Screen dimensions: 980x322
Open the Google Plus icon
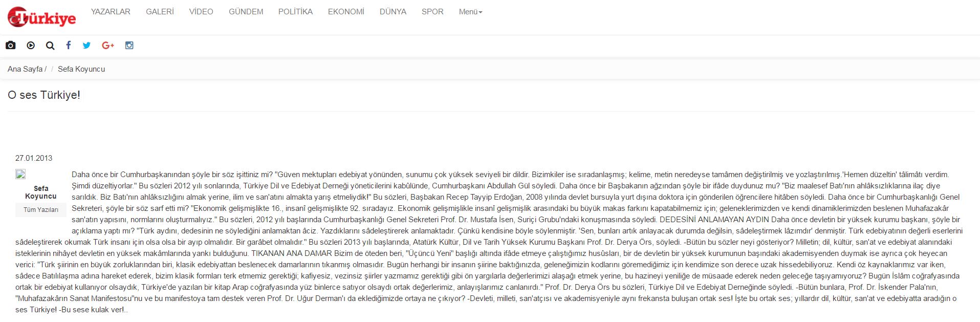[x=108, y=46]
